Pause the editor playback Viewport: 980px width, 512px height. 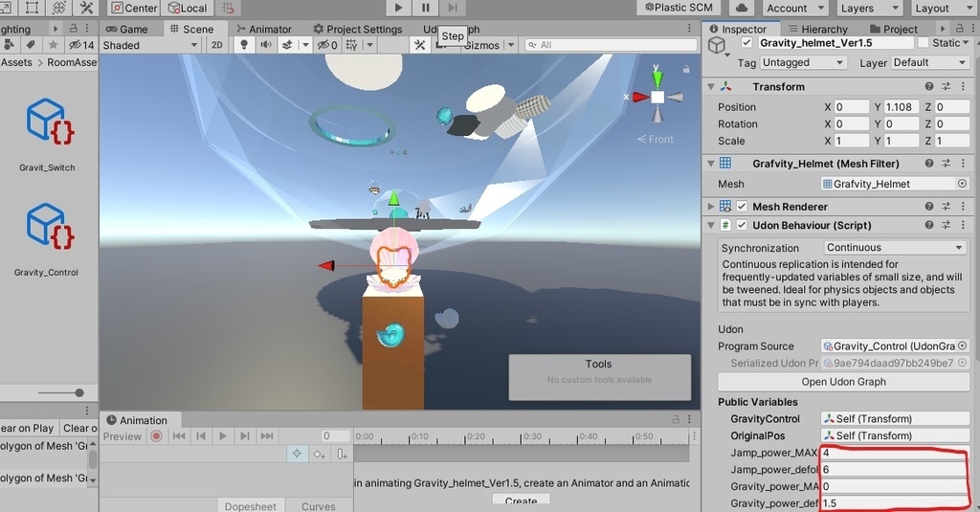point(426,8)
